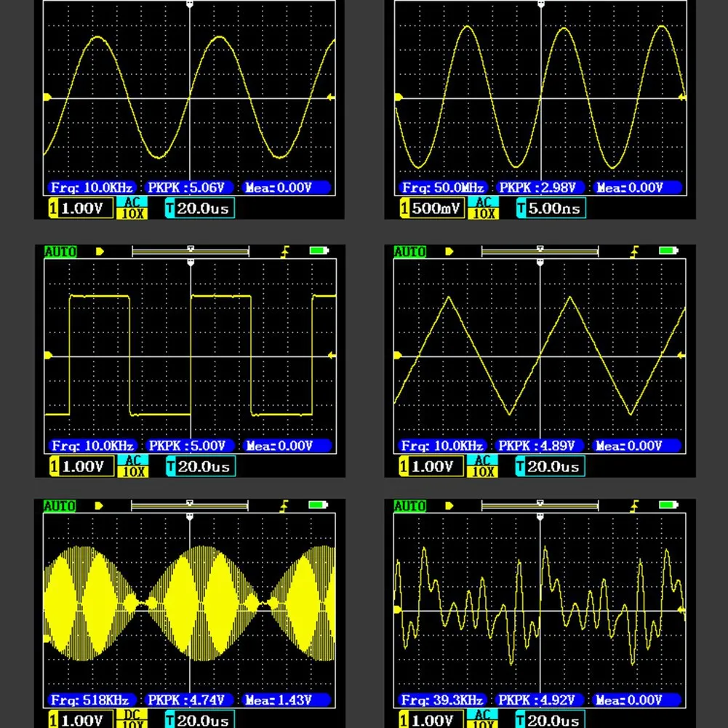Toggle the DC 10X coupling on the 518KHz scope
This screenshot has width=728, height=728.
(x=132, y=719)
